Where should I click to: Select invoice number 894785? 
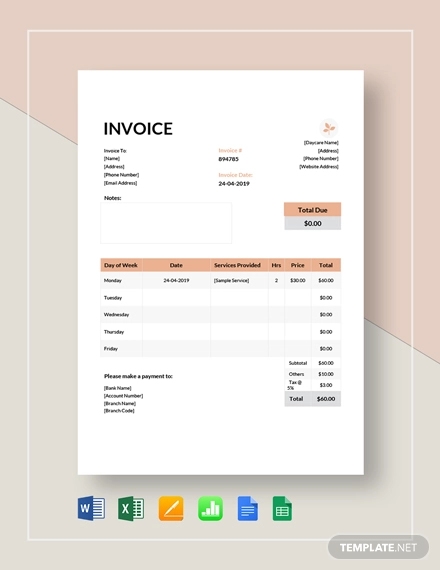pos(228,159)
